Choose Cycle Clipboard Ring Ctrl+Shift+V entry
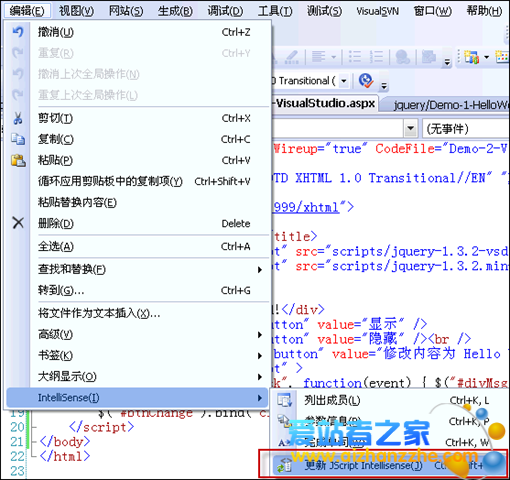The width and height of the screenshot is (510, 480). coord(137,181)
